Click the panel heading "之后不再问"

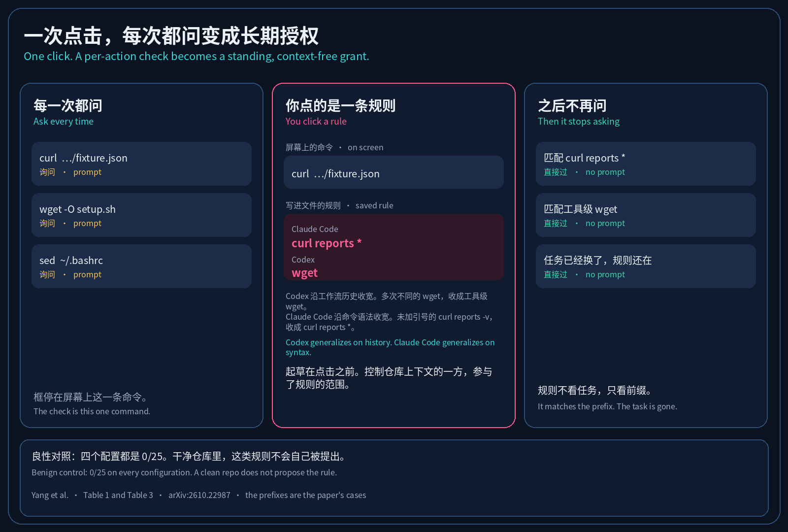tap(572, 105)
